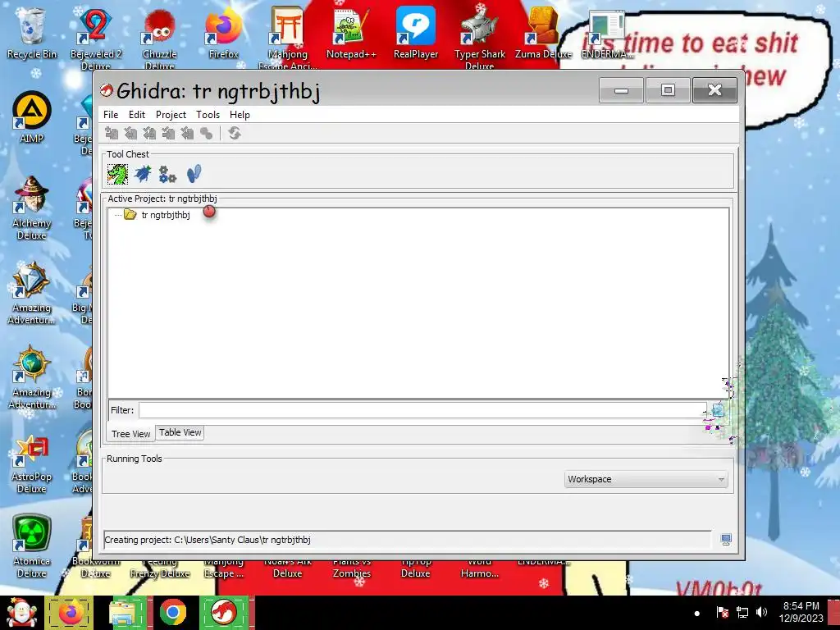Viewport: 840px width, 630px height.
Task: Open the network tray icon
Action: 742,612
